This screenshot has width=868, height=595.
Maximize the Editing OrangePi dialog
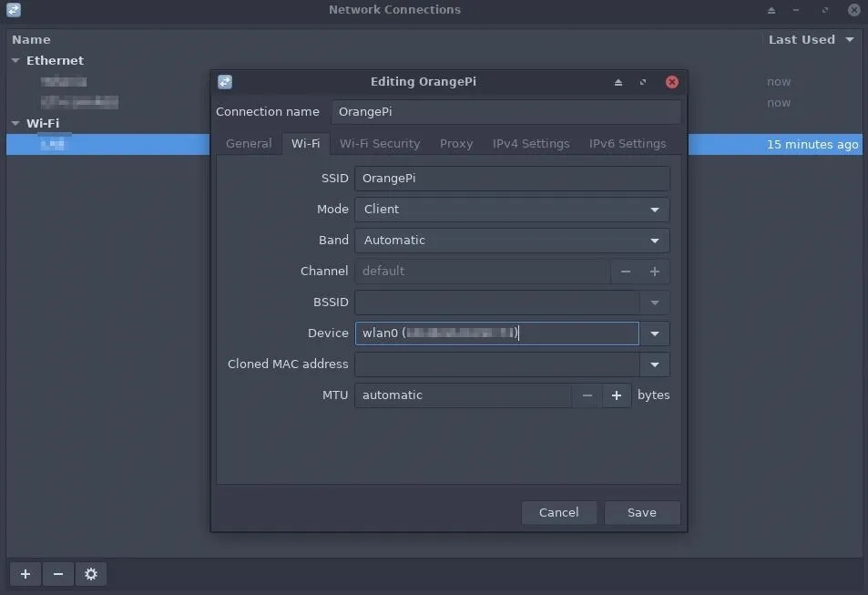coord(643,82)
